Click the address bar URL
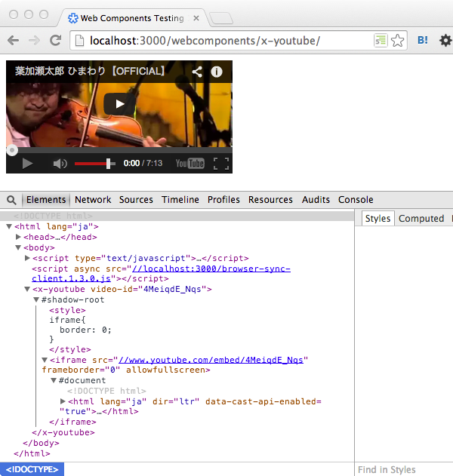This screenshot has width=453, height=476. click(x=205, y=41)
